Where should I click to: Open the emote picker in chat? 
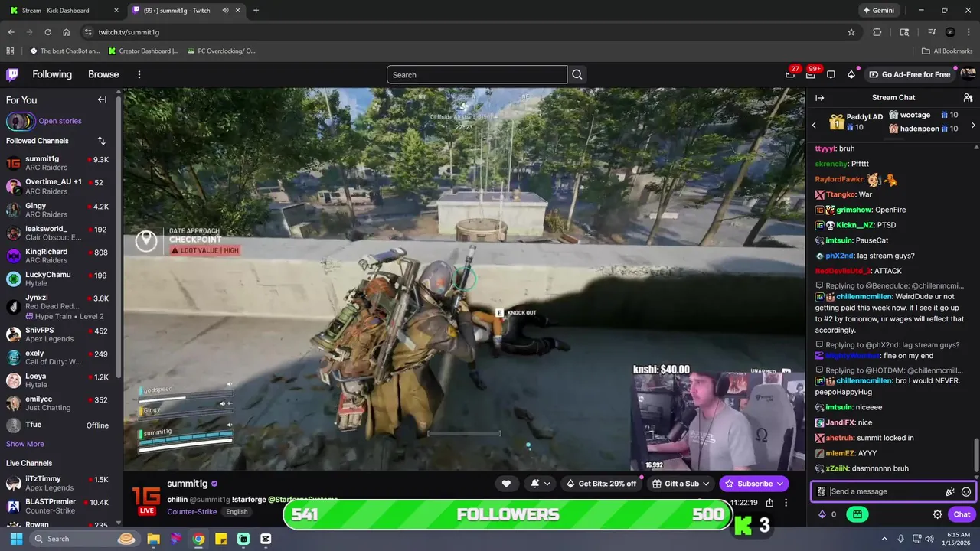click(966, 491)
